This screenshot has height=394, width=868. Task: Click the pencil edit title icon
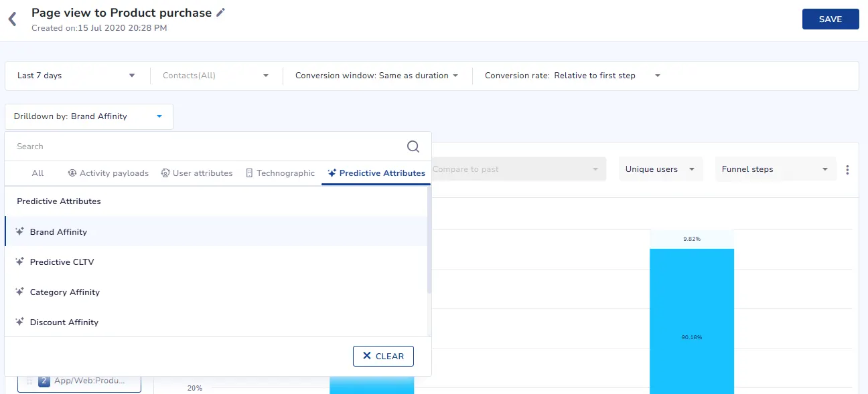click(221, 13)
